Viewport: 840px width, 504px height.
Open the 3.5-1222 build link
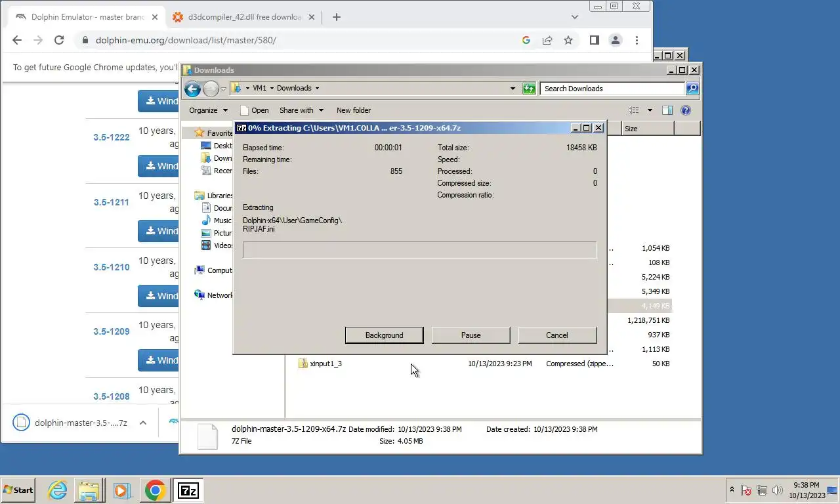112,137
